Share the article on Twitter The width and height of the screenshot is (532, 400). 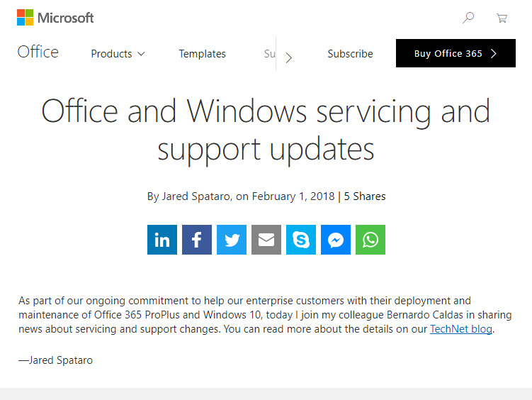point(232,240)
